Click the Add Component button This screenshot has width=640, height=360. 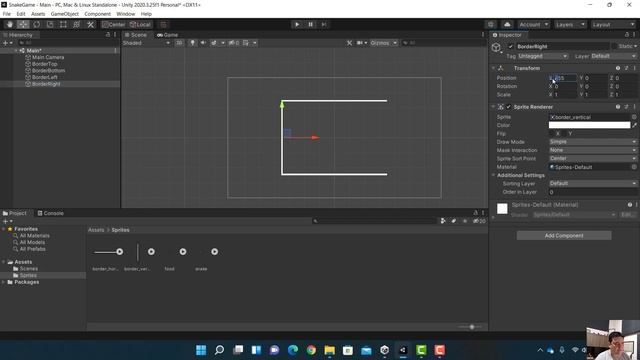click(564, 236)
